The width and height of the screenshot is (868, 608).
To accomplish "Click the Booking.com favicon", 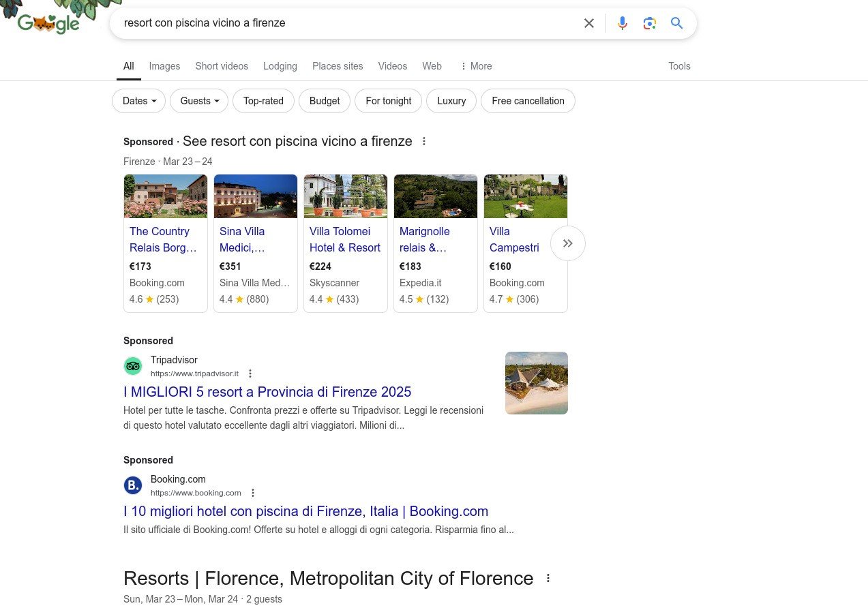I will click(133, 485).
